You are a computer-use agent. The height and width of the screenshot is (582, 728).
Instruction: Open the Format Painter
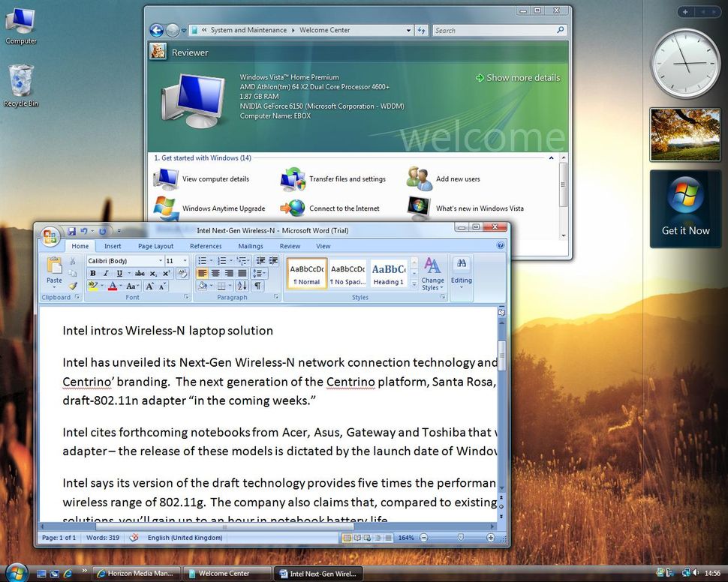pos(73,286)
